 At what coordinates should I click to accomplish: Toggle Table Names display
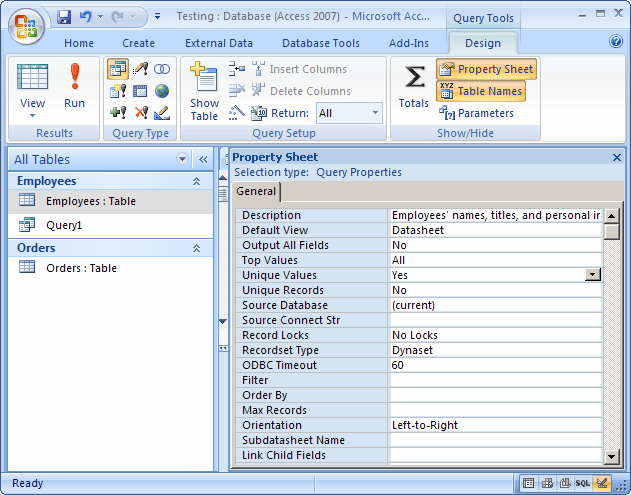481,91
